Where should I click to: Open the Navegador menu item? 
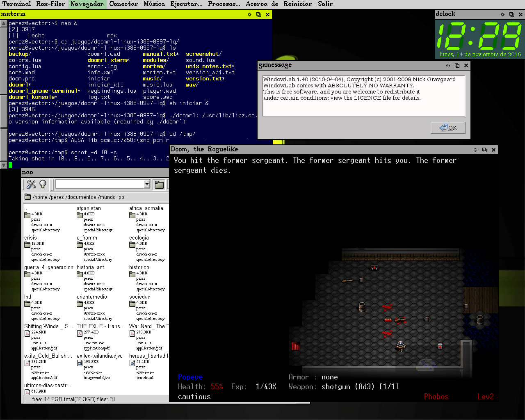click(87, 4)
